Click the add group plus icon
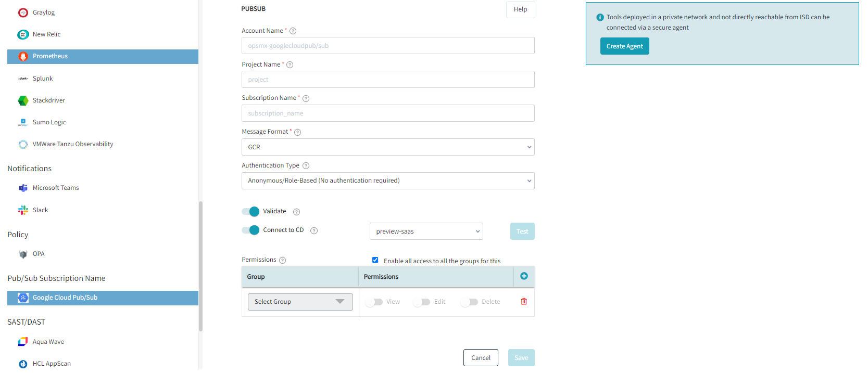 [x=524, y=276]
